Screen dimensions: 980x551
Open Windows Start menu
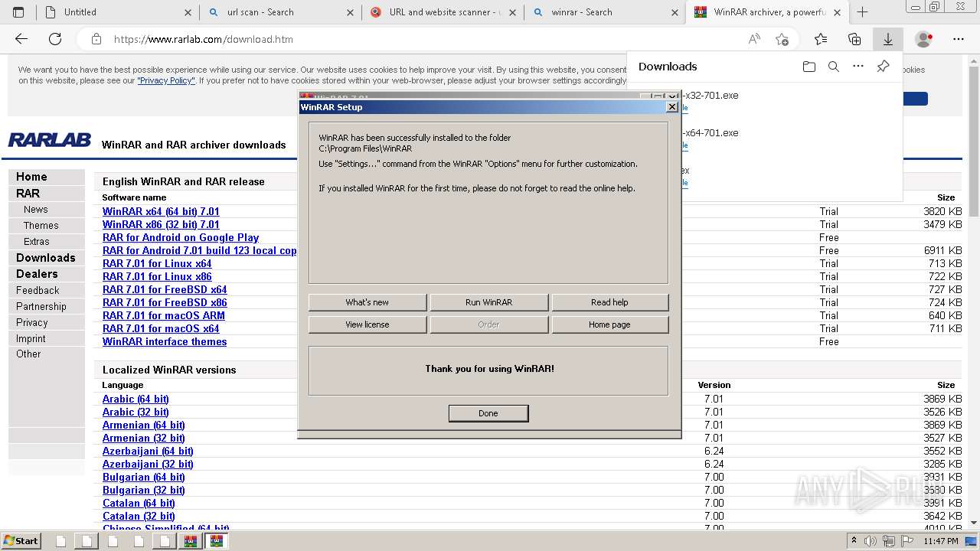(21, 540)
